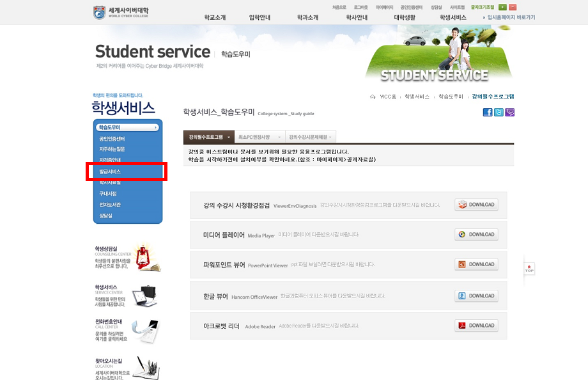Select 발급서비스 in left sidebar

coord(110,171)
